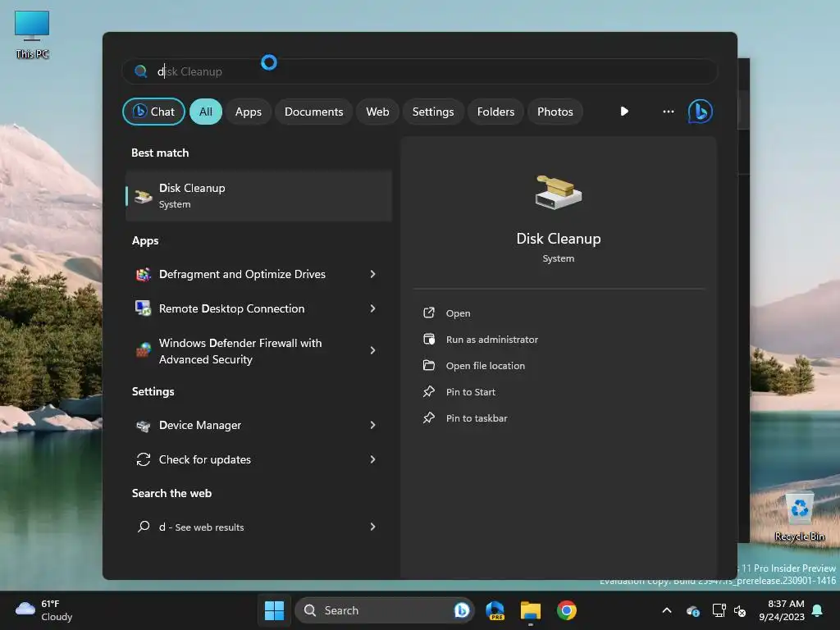
Task: Launch Edge Preview from the taskbar
Action: tap(495, 610)
